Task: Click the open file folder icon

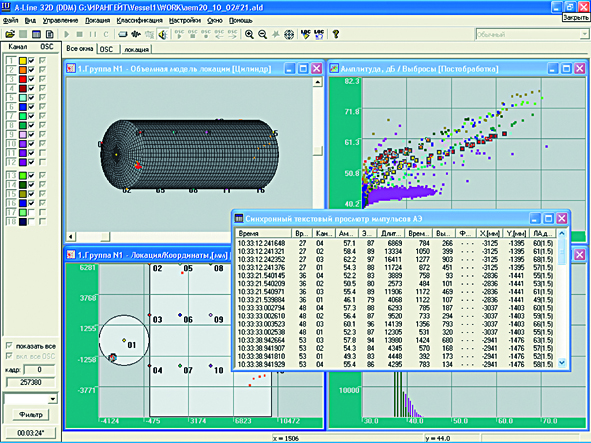Action: tap(10, 34)
